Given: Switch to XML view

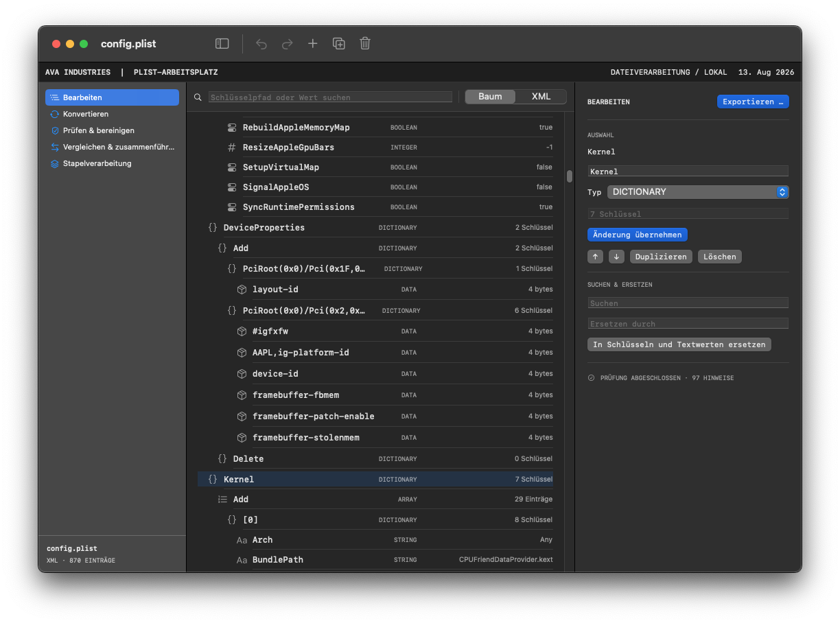Looking at the screenshot, I should (x=541, y=97).
